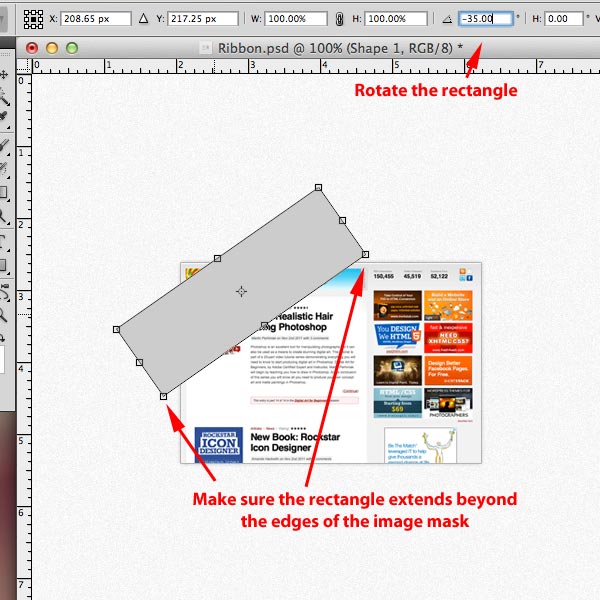Click the reference point locator grid
Screen dimensions: 600x600
33,19
